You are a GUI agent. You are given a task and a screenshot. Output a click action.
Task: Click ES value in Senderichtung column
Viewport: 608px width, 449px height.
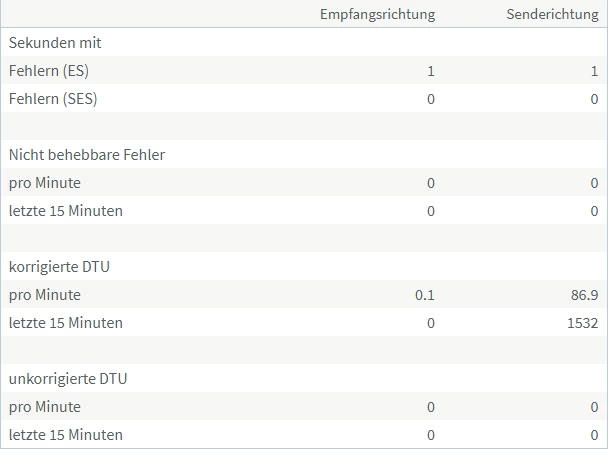594,71
